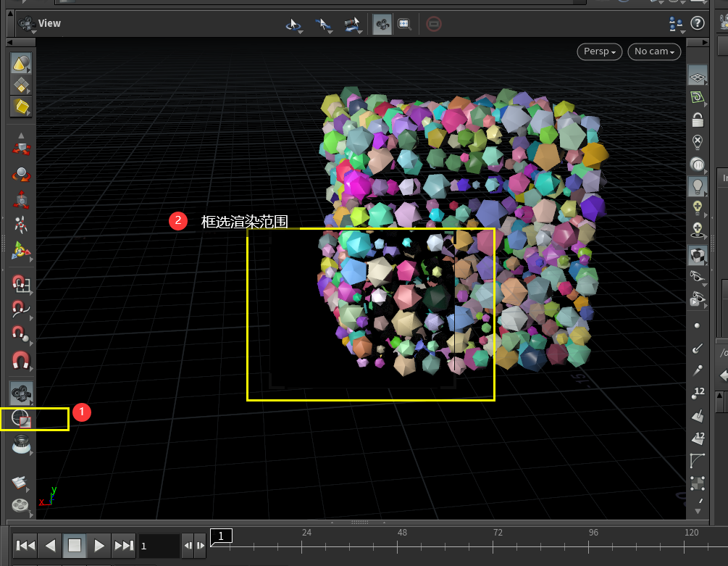
Task: Click inside the current frame number field
Action: tap(159, 545)
